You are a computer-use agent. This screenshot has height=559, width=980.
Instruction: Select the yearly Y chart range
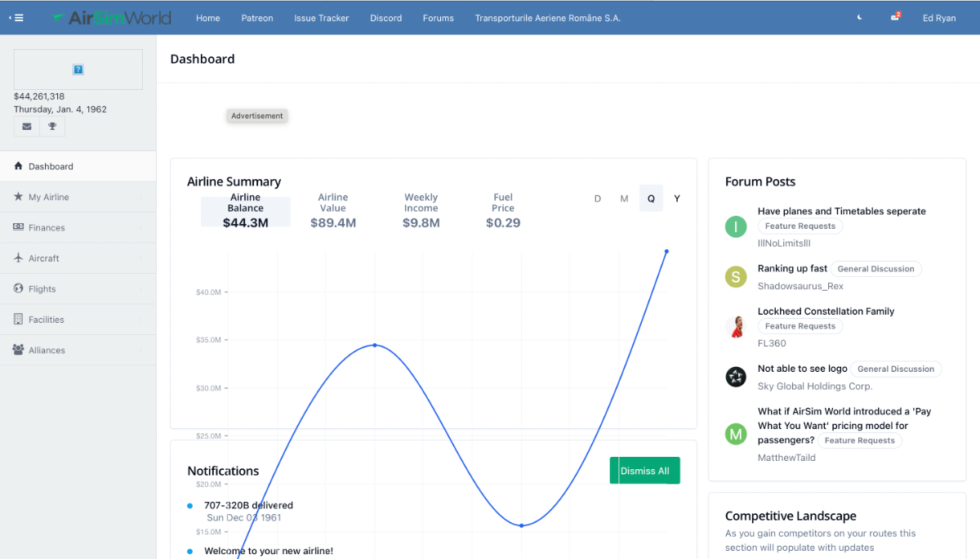coord(677,199)
